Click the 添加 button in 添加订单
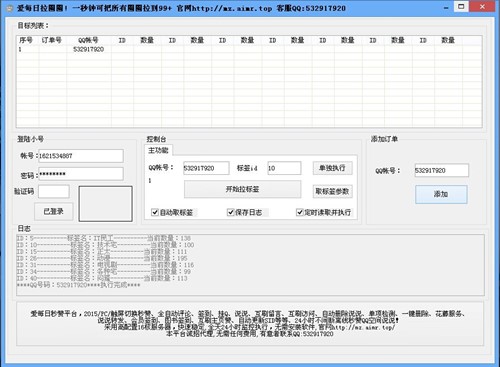Image resolution: width=500 pixels, height=367 pixels. pos(441,194)
